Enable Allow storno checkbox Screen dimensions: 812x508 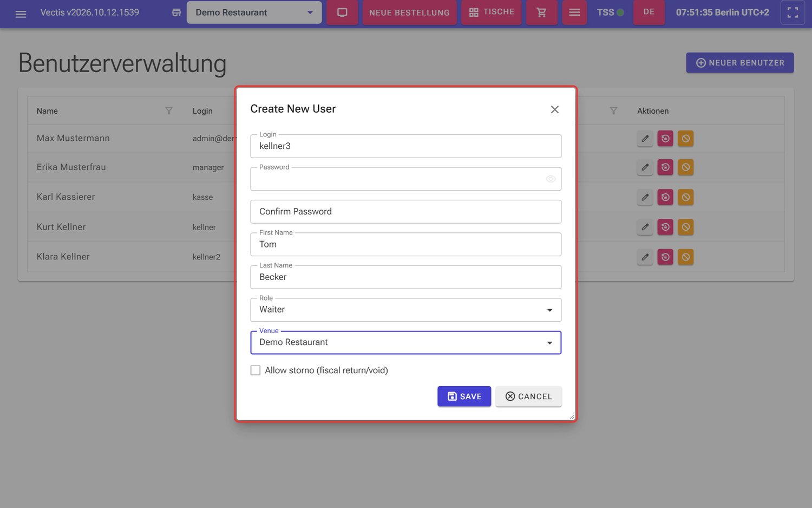pos(256,370)
